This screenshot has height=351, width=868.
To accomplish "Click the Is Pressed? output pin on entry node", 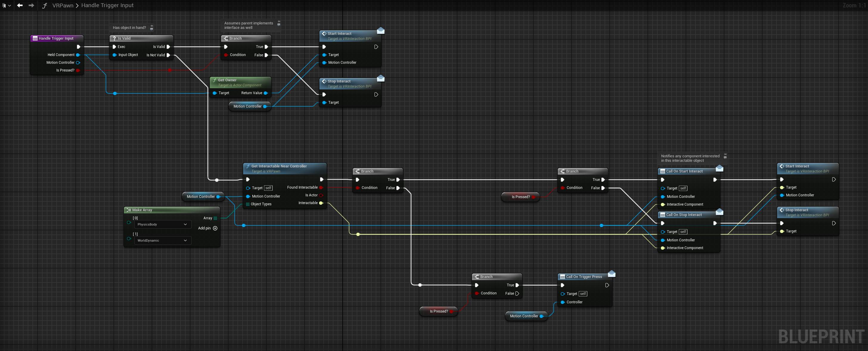I will click(x=78, y=70).
